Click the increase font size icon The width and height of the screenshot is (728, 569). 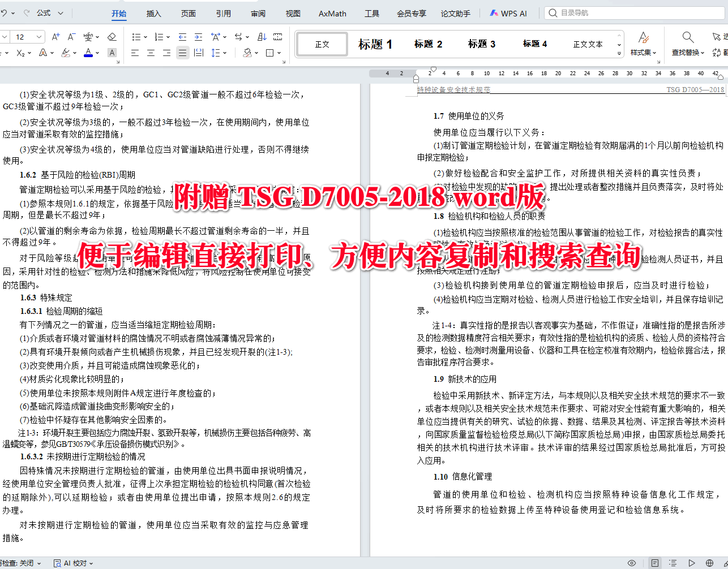click(x=55, y=36)
